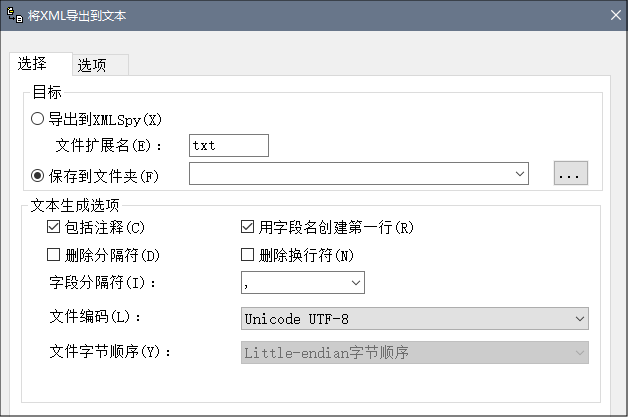
Task: Click the 文件扩展名 txt input field
Action: point(229,145)
